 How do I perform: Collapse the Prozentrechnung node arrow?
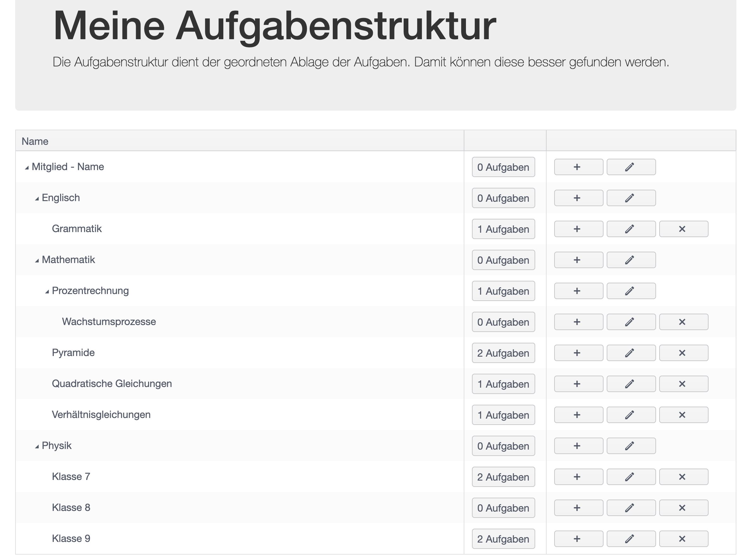click(47, 292)
